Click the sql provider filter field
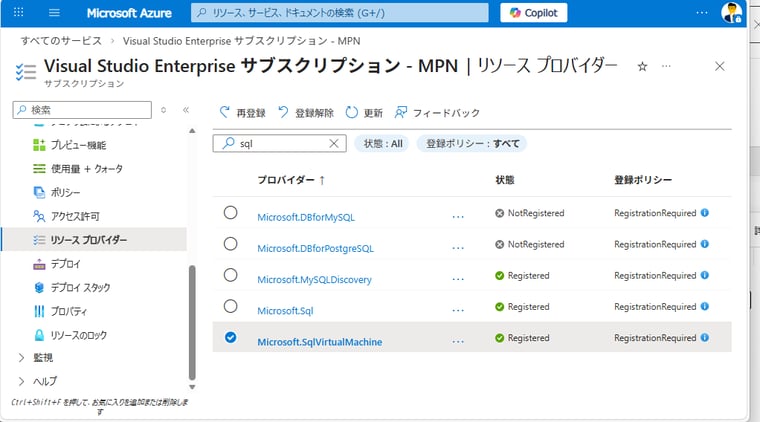 pyautogui.click(x=279, y=143)
